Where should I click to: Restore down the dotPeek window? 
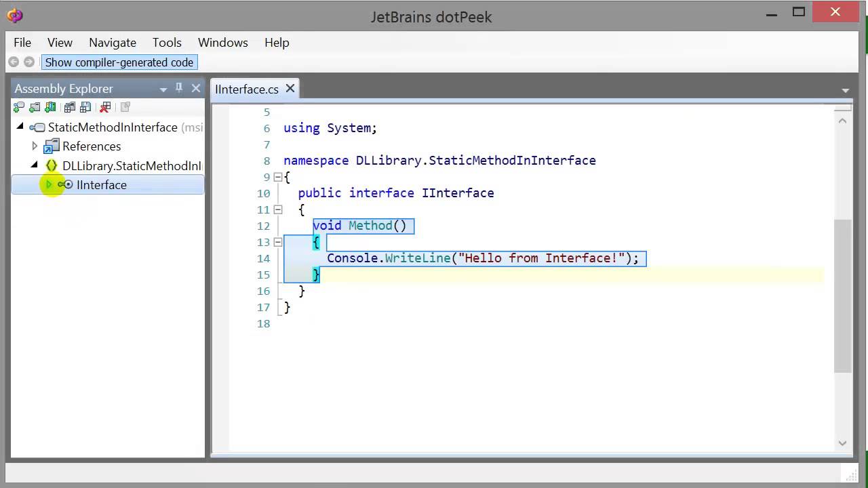[799, 12]
